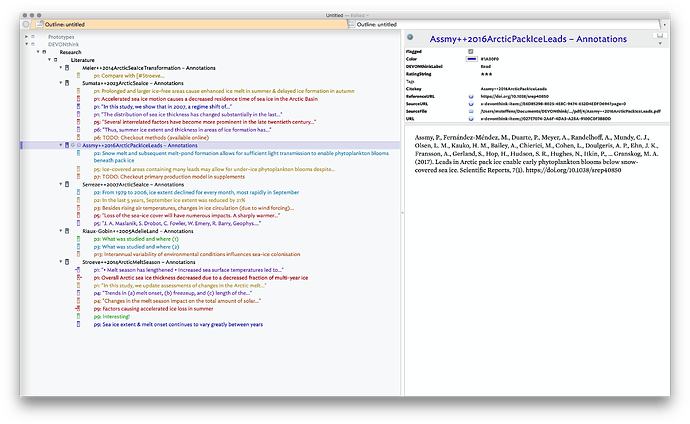Viewport: 690px width, 424px height.
Task: Click icon of 'What was studied and where (1)'
Action: click(78, 239)
